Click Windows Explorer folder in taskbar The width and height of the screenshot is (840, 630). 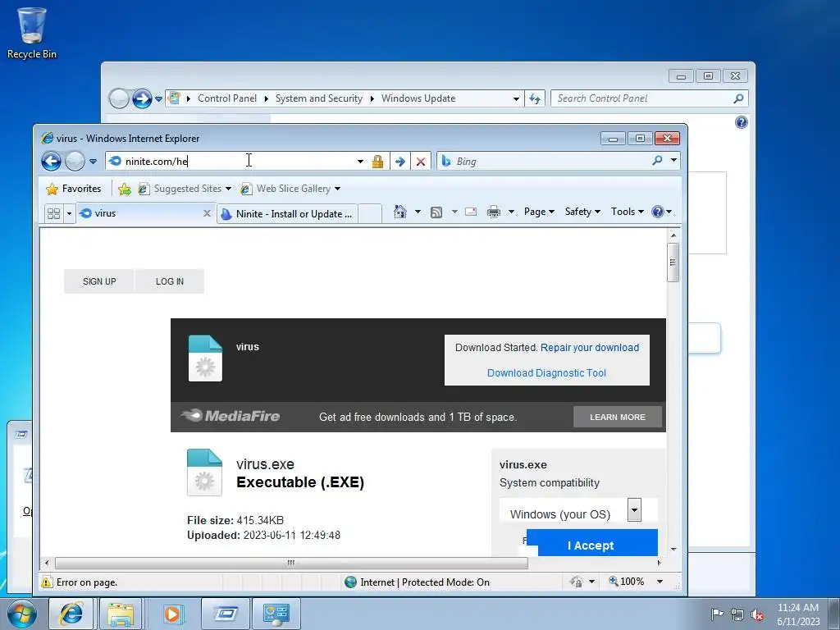[121, 614]
